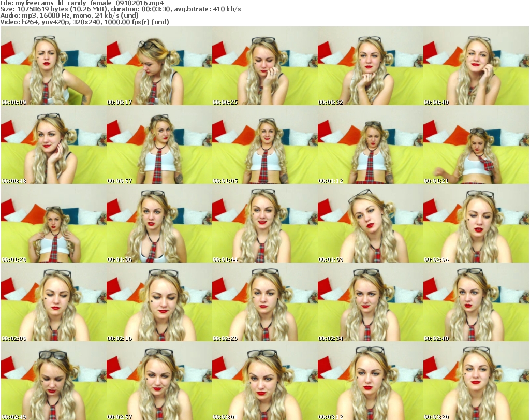Pick the thumbnail stamped 00:02:16
This screenshot has width=530, height=420.
click(x=159, y=302)
